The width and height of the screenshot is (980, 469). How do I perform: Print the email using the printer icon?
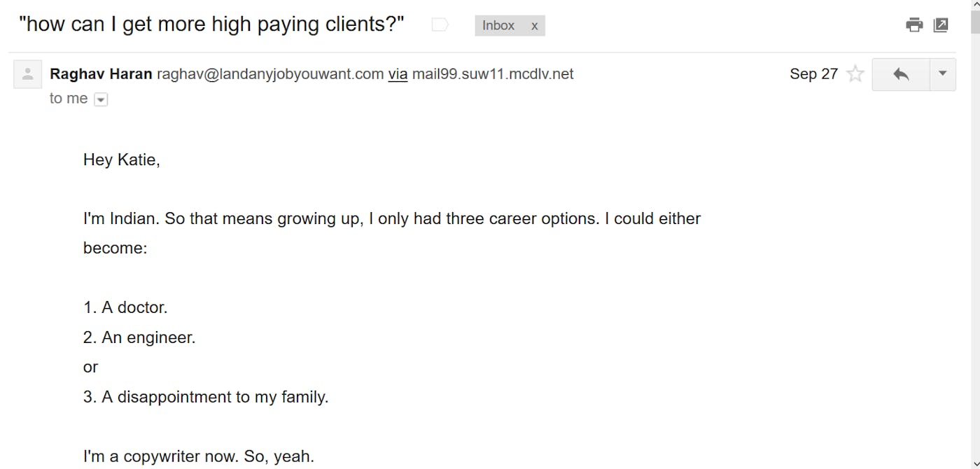pyautogui.click(x=914, y=26)
